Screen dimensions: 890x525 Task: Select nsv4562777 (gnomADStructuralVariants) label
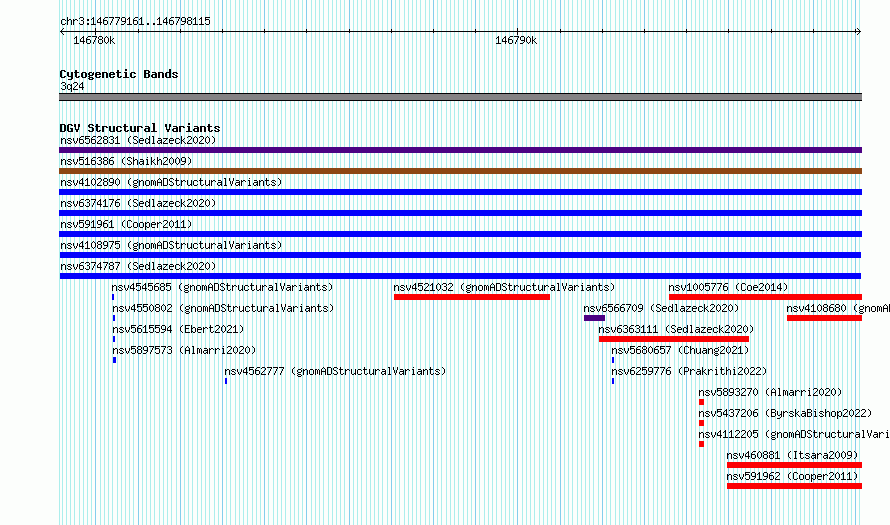tap(335, 371)
